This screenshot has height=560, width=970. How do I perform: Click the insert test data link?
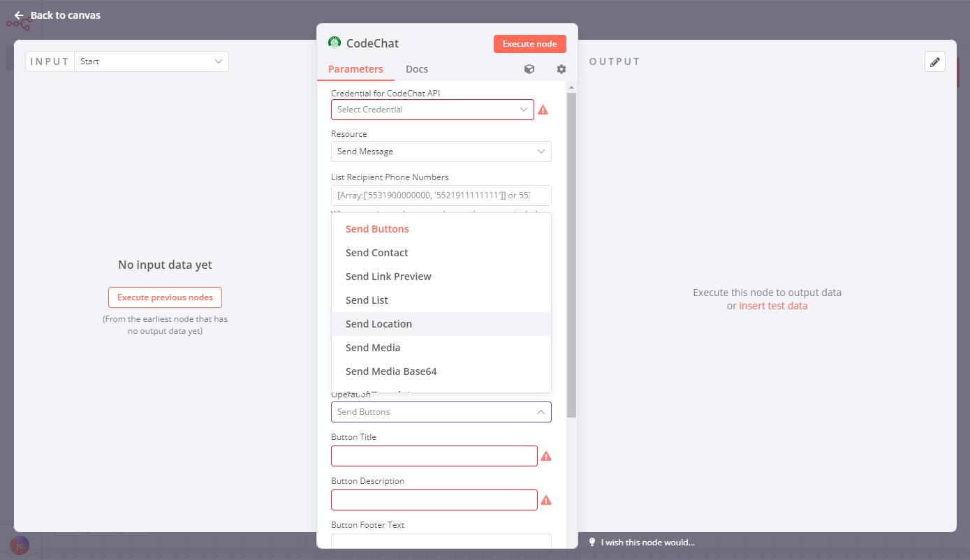tap(773, 306)
